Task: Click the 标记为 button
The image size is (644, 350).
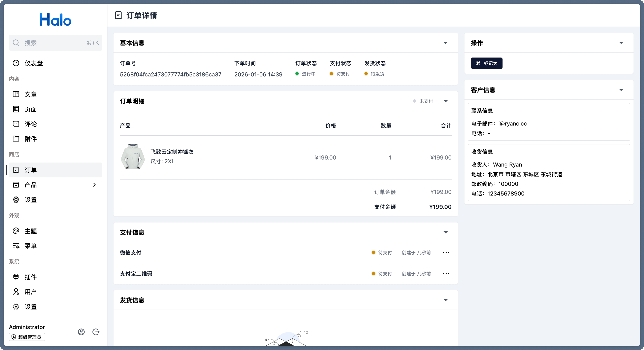Action: pos(486,63)
